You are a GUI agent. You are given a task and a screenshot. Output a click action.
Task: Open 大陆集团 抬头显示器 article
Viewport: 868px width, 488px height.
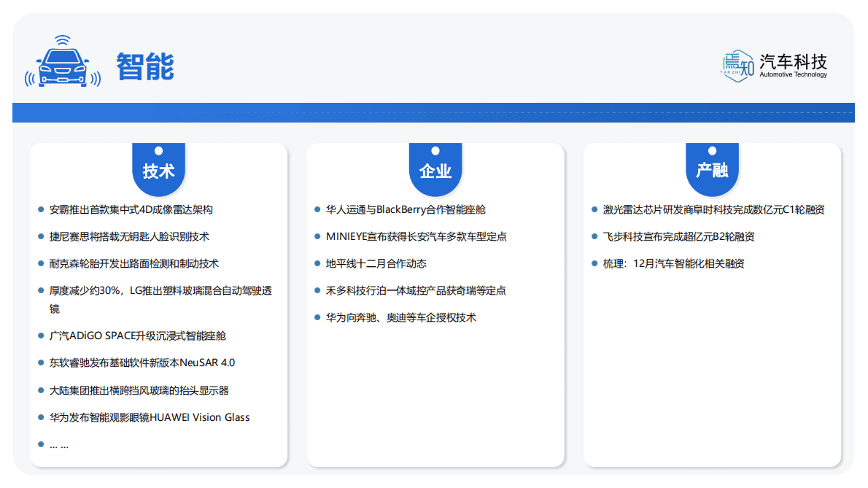139,391
